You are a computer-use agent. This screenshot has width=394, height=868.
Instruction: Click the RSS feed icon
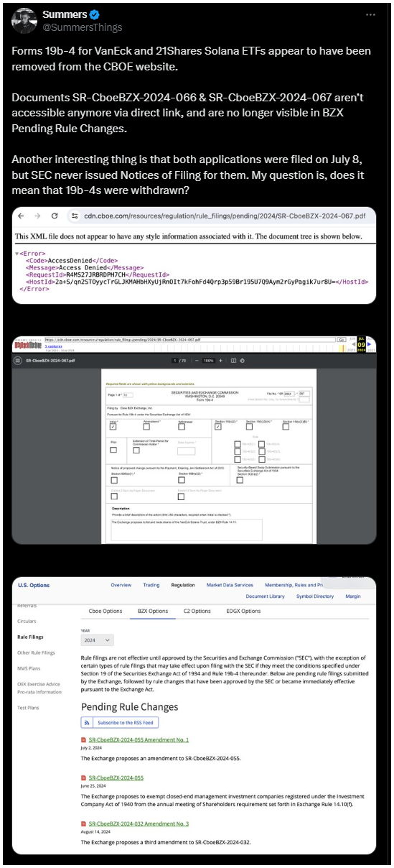pos(88,722)
